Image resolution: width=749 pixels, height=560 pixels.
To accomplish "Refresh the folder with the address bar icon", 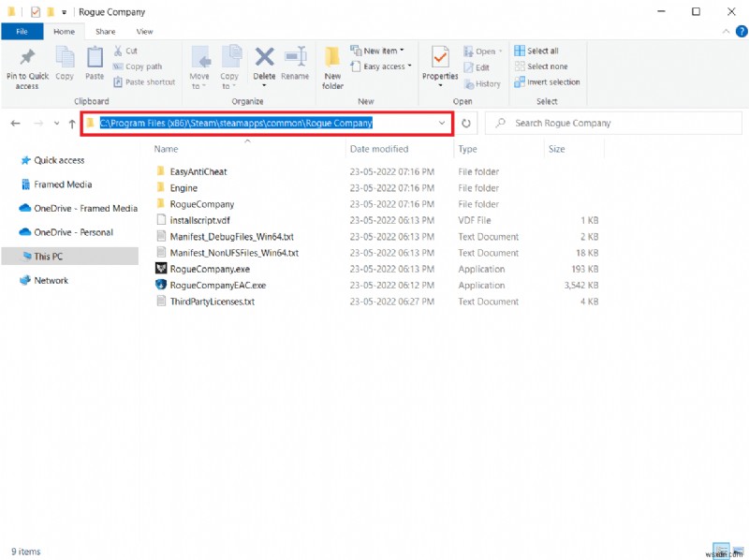I will tap(466, 123).
